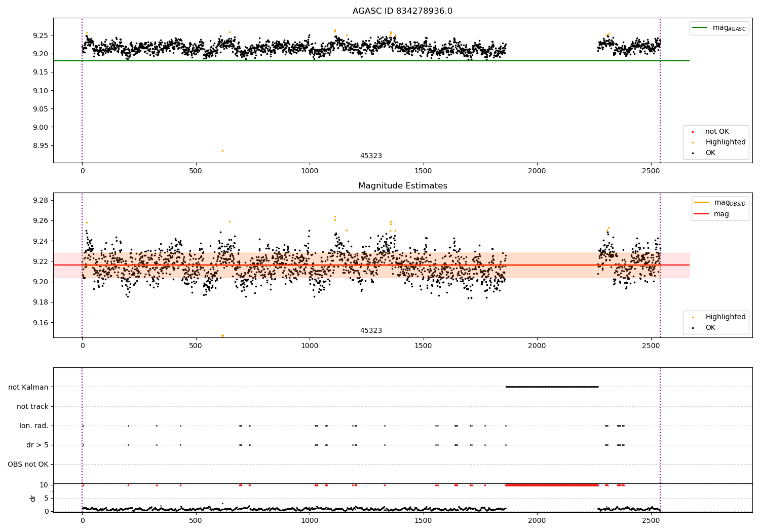Screen dimensions: 760x532
Task: Click the 'Magnitude Estimates' plot title
Action: coord(402,186)
